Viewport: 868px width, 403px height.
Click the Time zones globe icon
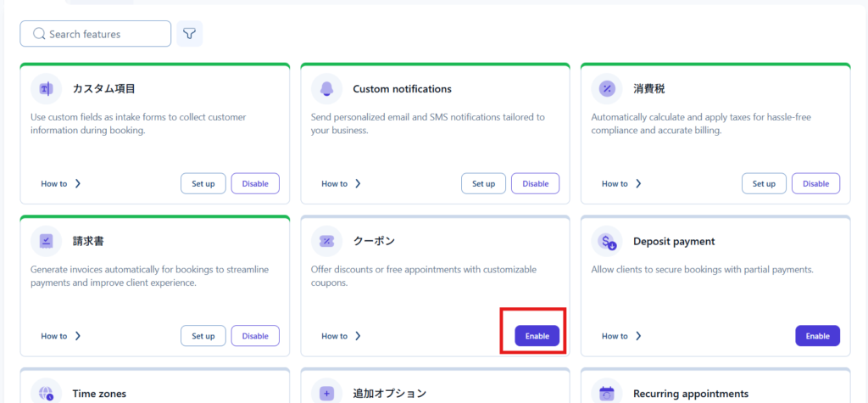[46, 393]
